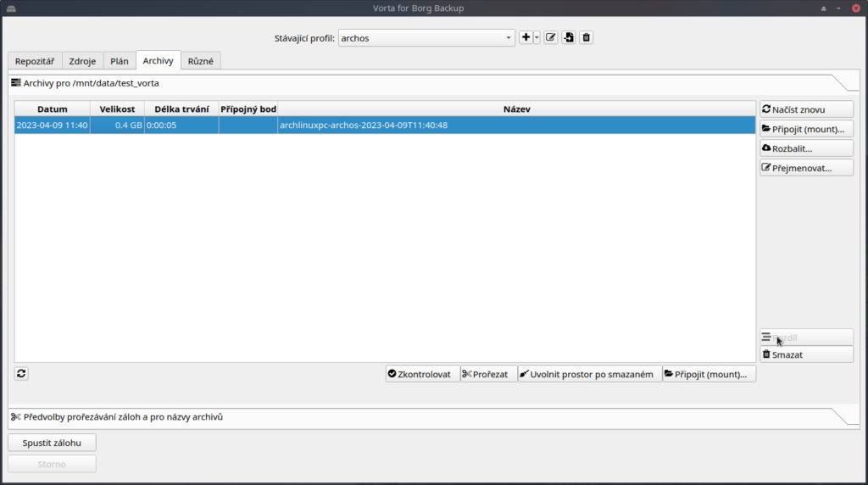Sort archives by Datum column header
868x485 pixels.
53,109
